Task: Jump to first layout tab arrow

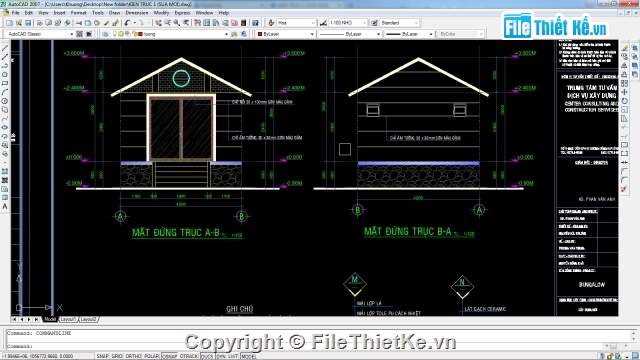Action: 15,319
